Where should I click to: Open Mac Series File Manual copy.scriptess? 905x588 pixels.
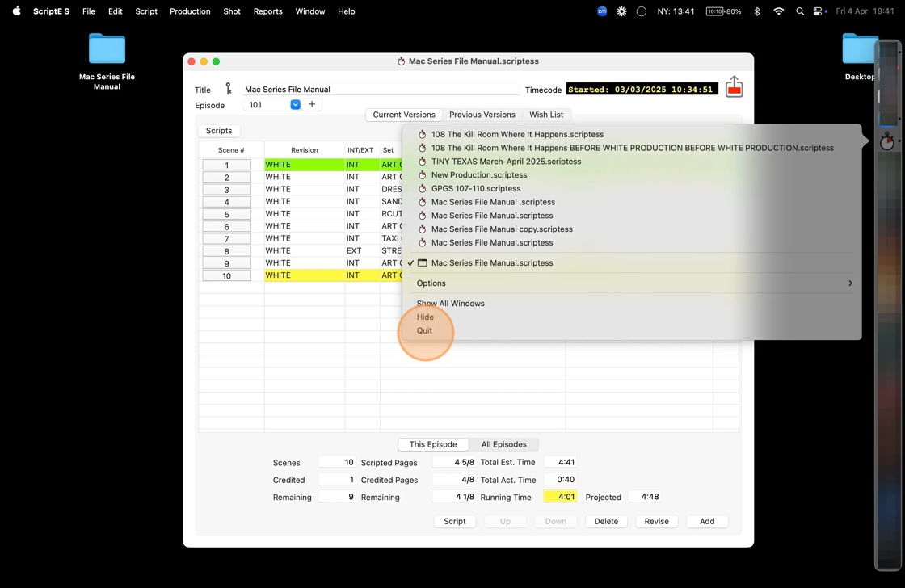[x=502, y=229]
